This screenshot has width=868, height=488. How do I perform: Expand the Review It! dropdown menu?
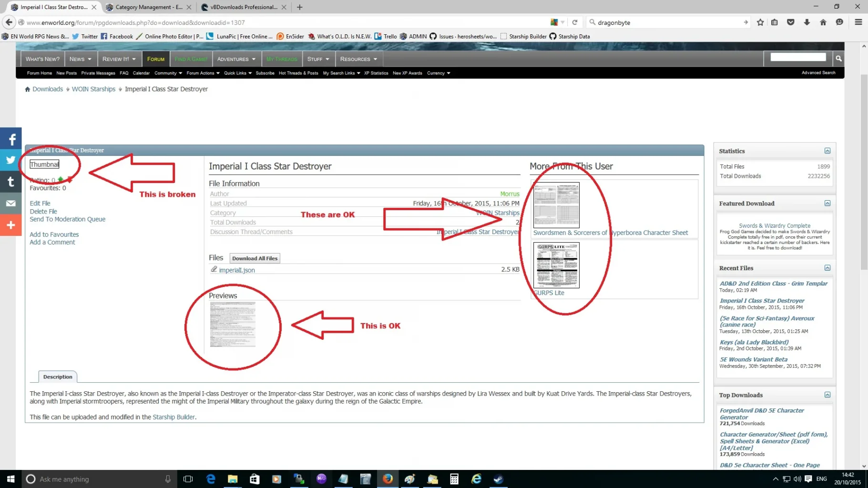[119, 59]
